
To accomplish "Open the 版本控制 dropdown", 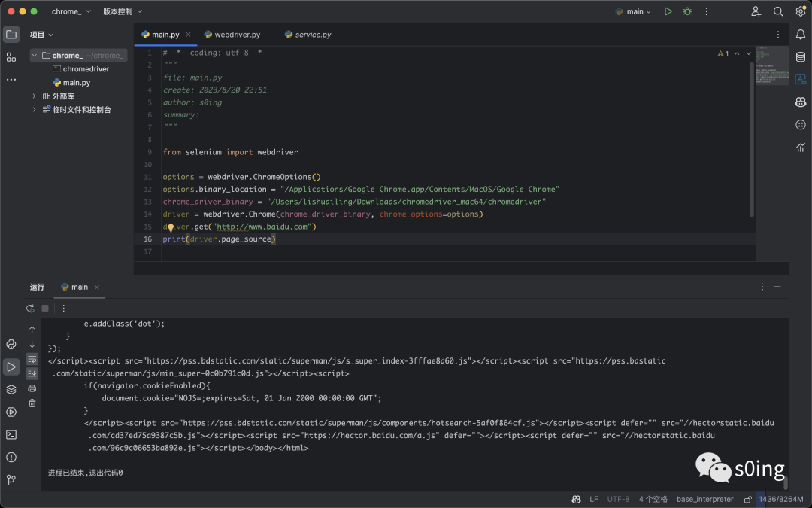I will click(x=123, y=11).
